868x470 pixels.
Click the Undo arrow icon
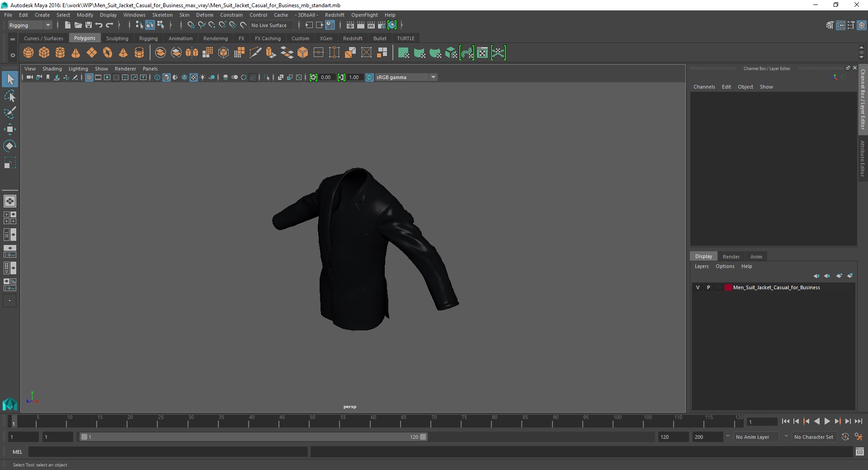[x=99, y=25]
